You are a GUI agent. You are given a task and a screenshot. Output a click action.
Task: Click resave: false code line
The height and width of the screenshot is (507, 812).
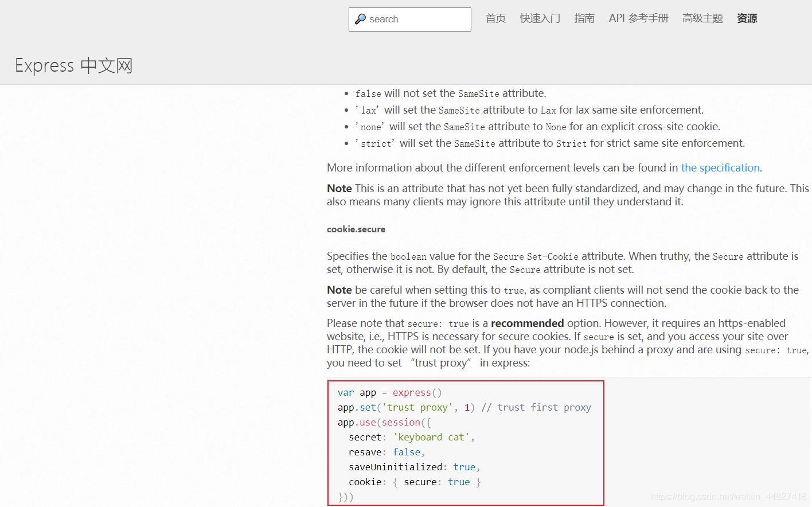click(x=387, y=452)
